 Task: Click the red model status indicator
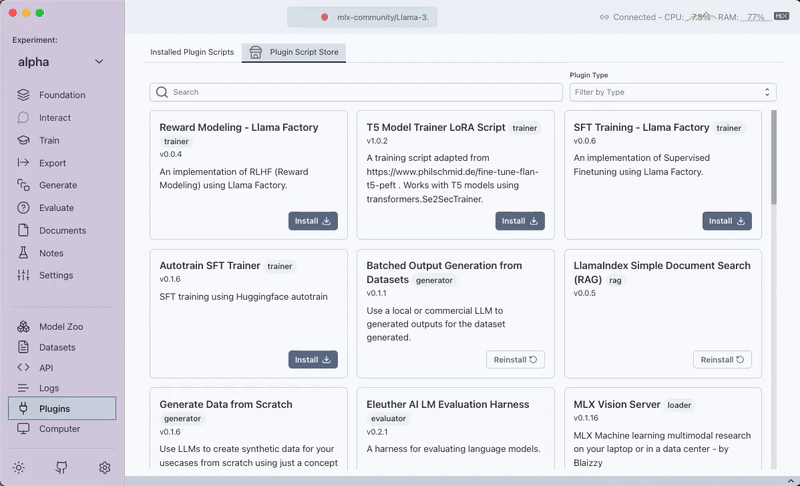pyautogui.click(x=325, y=17)
